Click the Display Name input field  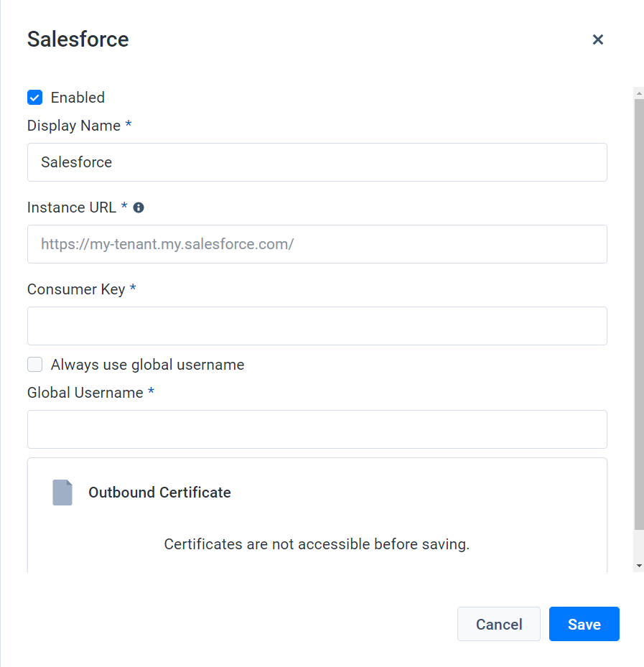(x=317, y=162)
